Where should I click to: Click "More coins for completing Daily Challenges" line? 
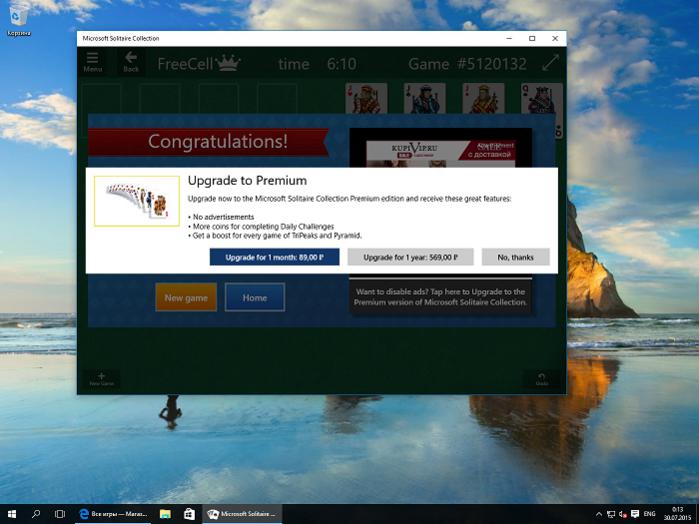(261, 226)
